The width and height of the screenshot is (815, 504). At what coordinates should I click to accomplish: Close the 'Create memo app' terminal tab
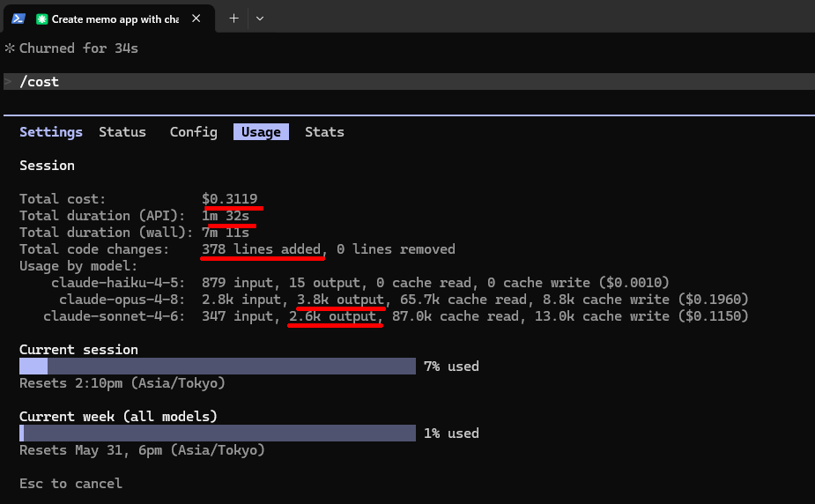pyautogui.click(x=196, y=19)
